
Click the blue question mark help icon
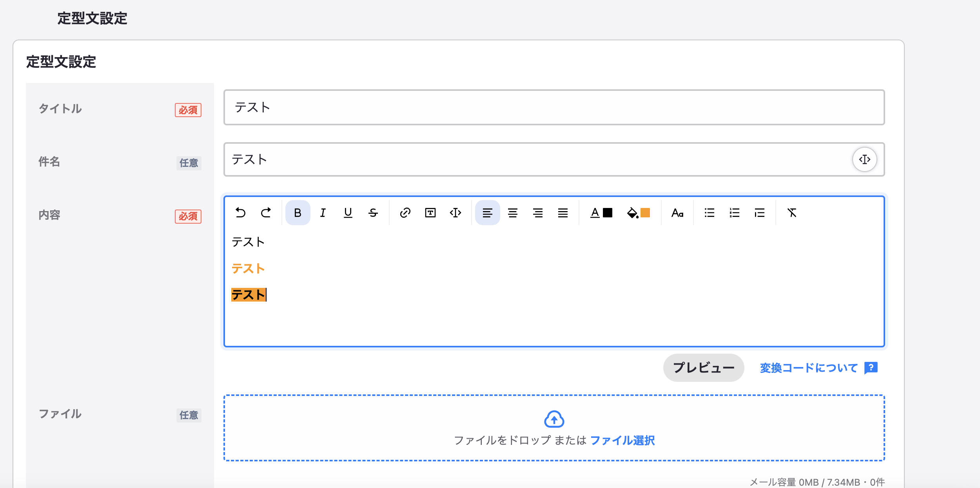click(871, 368)
